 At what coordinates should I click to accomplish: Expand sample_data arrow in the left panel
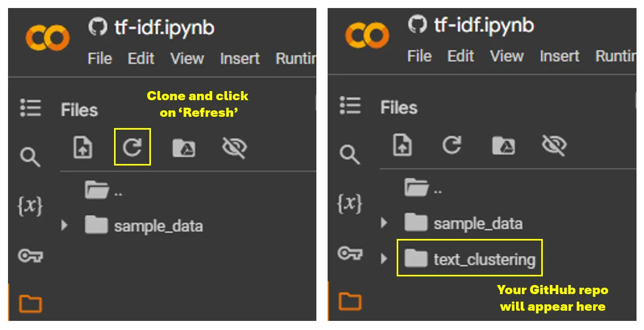click(x=64, y=225)
